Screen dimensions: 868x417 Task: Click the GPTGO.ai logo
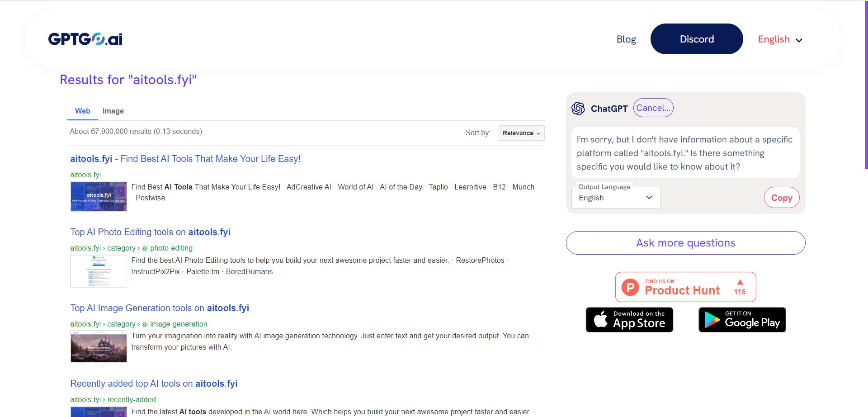tap(85, 38)
